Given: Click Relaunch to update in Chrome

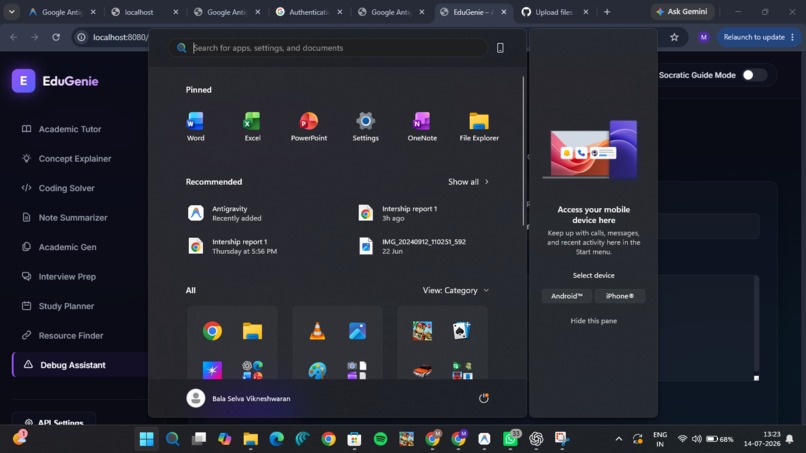Looking at the screenshot, I should point(759,37).
